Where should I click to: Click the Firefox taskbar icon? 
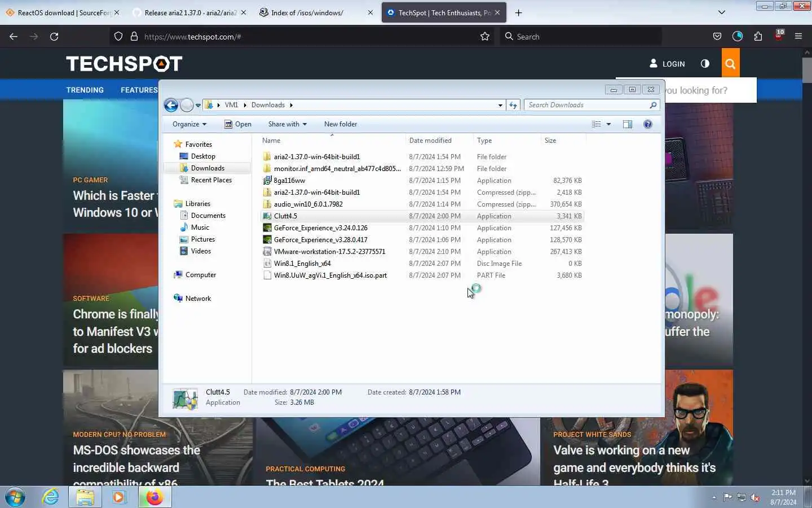(155, 497)
